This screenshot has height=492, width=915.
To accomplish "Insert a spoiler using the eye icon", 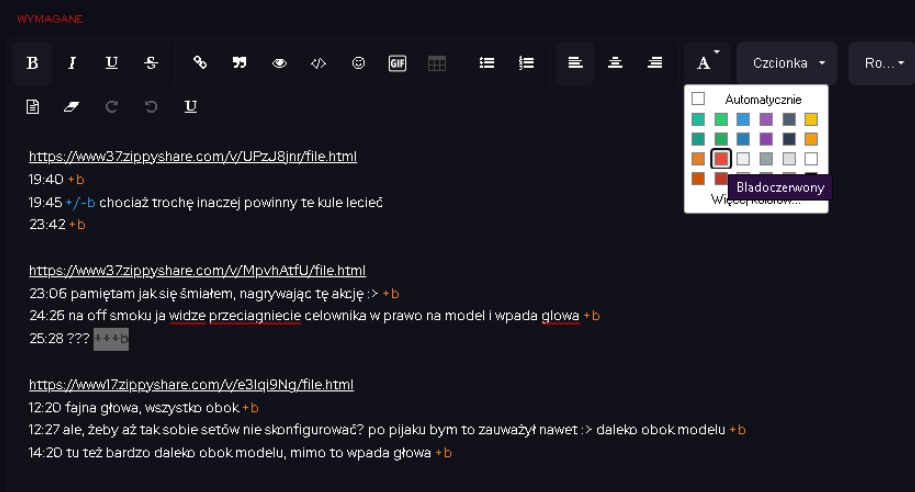I will click(x=280, y=63).
